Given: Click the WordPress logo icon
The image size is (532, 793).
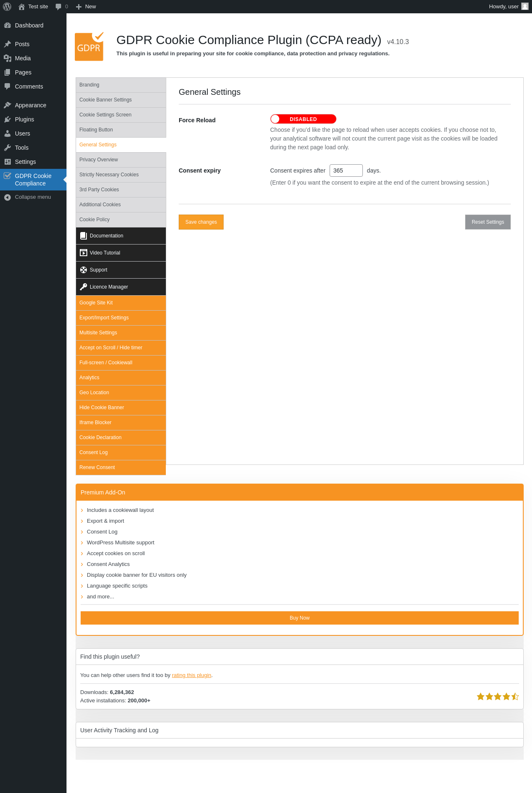Looking at the screenshot, I should (7, 7).
